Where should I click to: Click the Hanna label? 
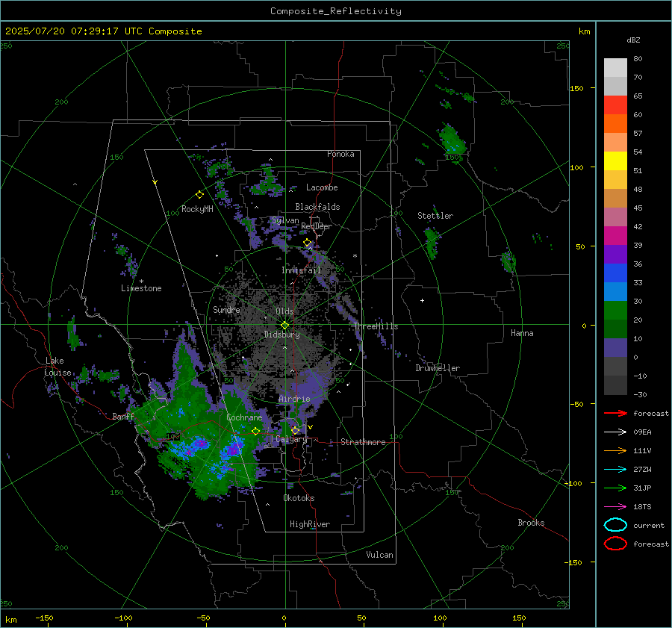pos(522,333)
